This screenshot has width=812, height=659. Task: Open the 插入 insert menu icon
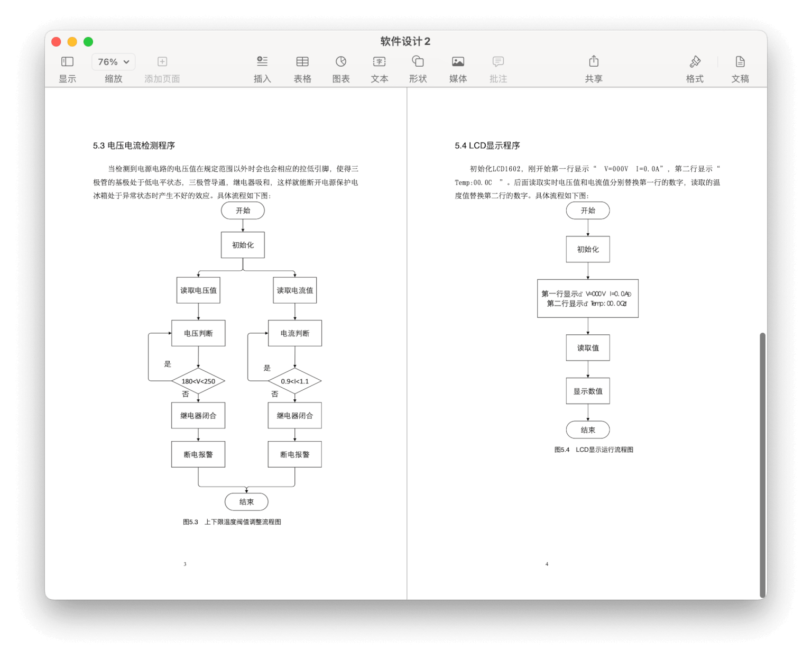pos(262,62)
